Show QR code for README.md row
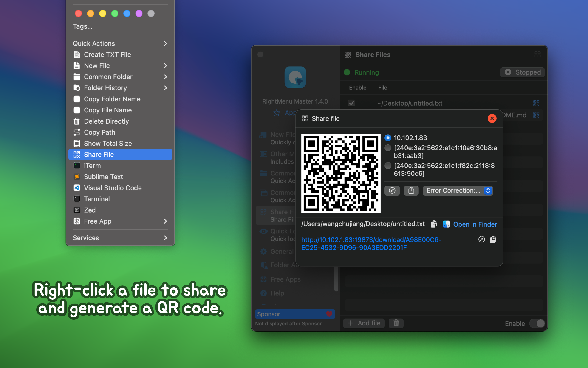Viewport: 588px width, 368px height. coord(536,115)
